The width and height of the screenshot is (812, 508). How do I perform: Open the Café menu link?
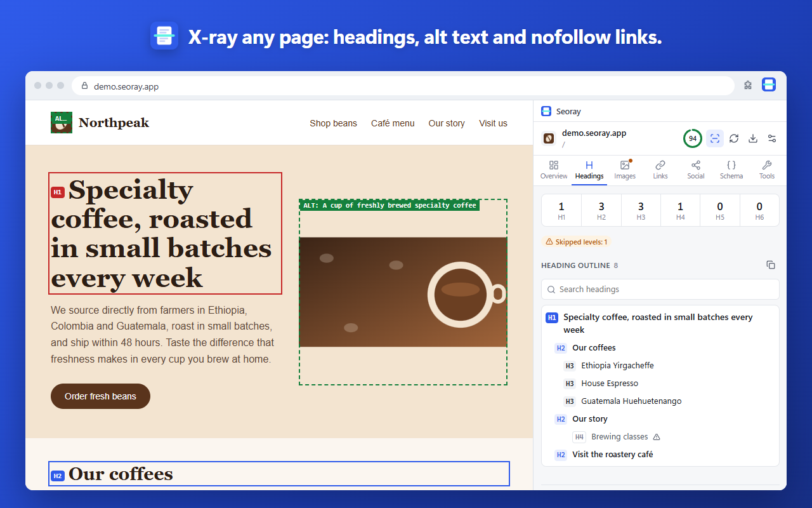[x=393, y=123]
